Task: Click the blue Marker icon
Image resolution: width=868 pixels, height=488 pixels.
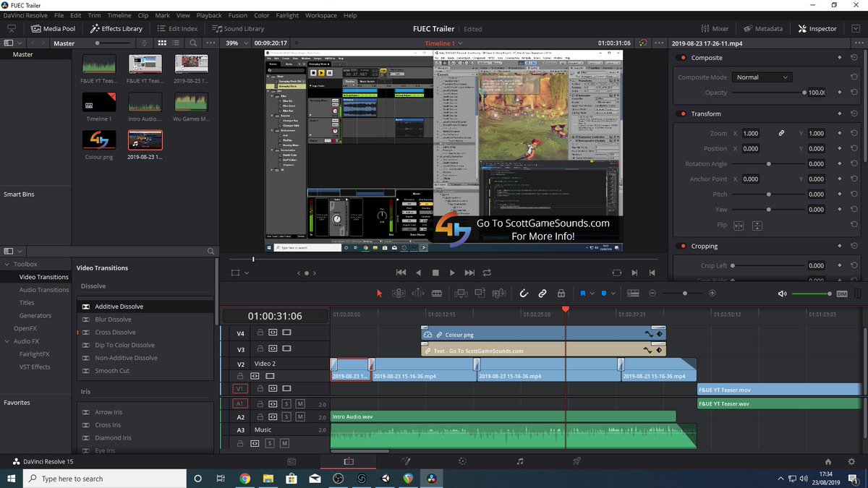Action: [x=604, y=293]
